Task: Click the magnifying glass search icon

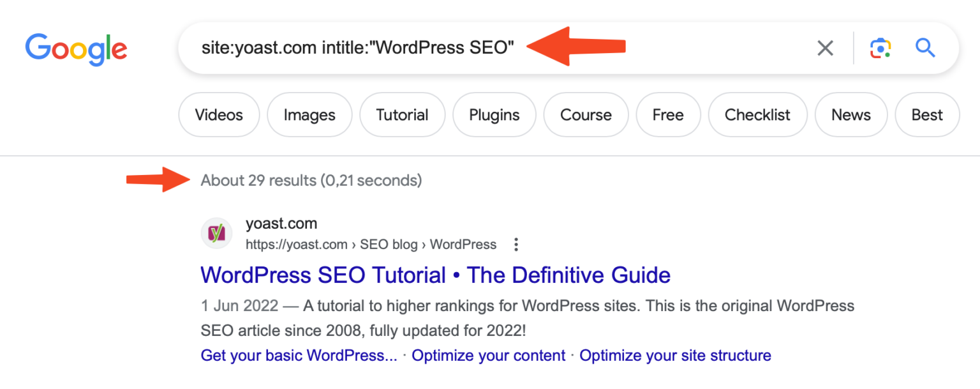Action: (925, 48)
